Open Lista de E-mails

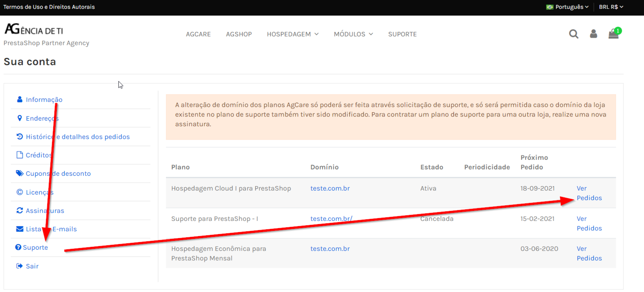pyautogui.click(x=51, y=229)
